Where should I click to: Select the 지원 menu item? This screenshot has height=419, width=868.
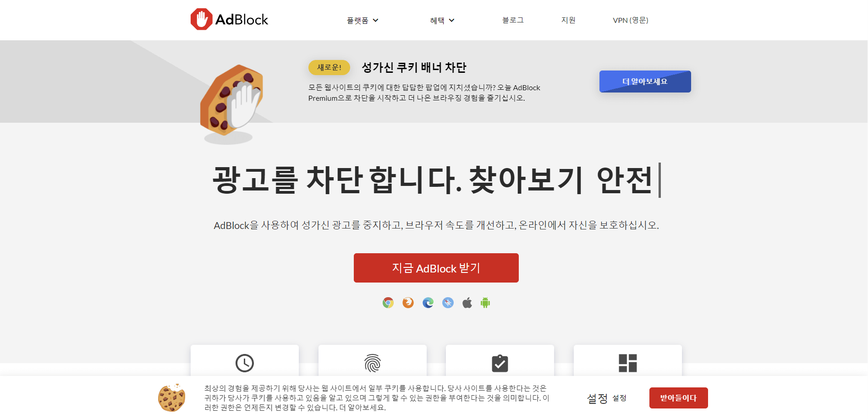pyautogui.click(x=568, y=20)
